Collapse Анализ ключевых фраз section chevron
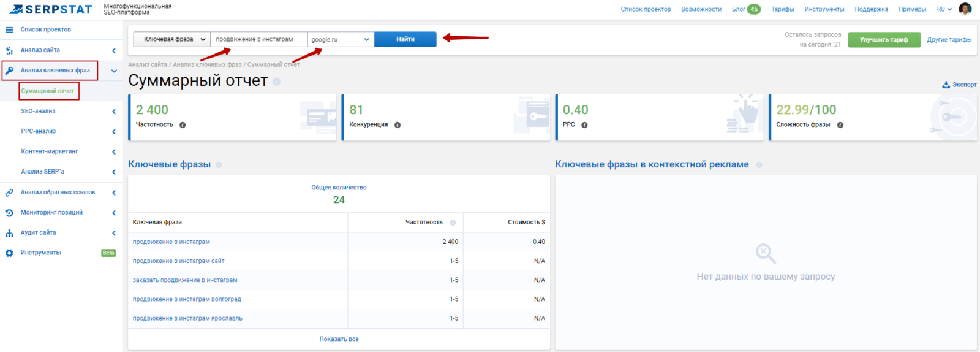This screenshot has height=352, width=980. pos(114,71)
